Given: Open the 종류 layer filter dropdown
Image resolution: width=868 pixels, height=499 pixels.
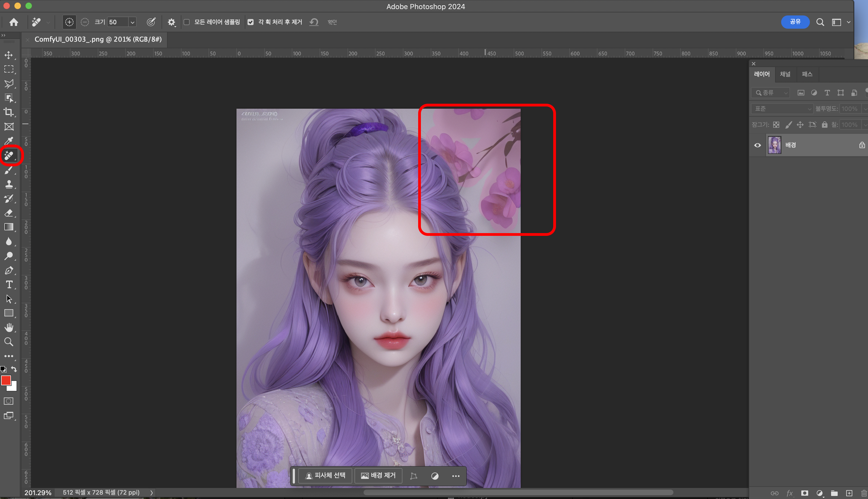Looking at the screenshot, I should tap(770, 93).
